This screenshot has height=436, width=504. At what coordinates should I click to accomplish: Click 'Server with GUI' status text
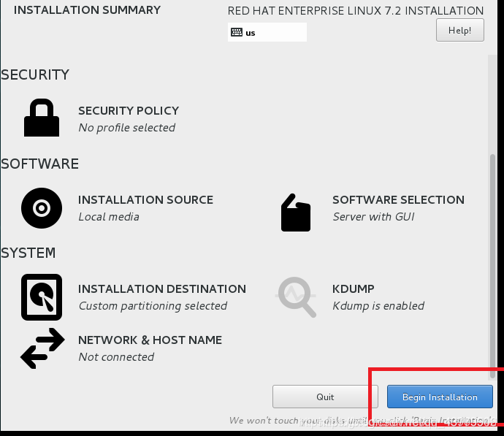373,217
